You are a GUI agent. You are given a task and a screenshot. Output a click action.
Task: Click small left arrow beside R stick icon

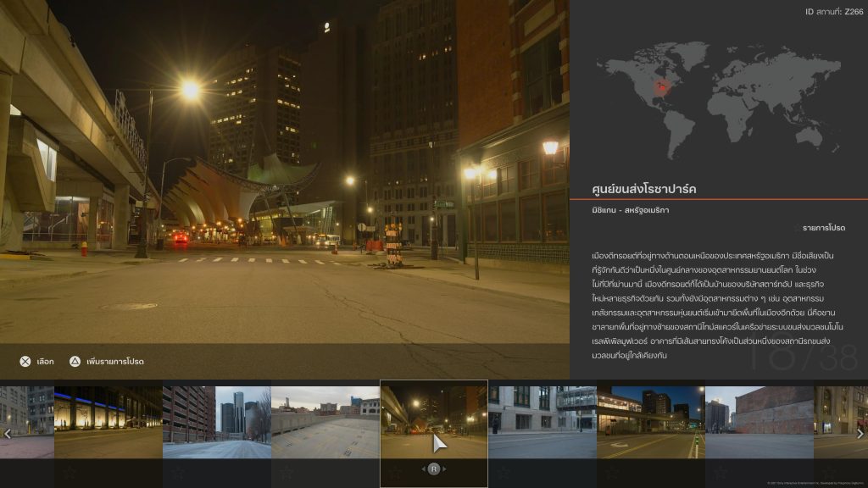423,469
